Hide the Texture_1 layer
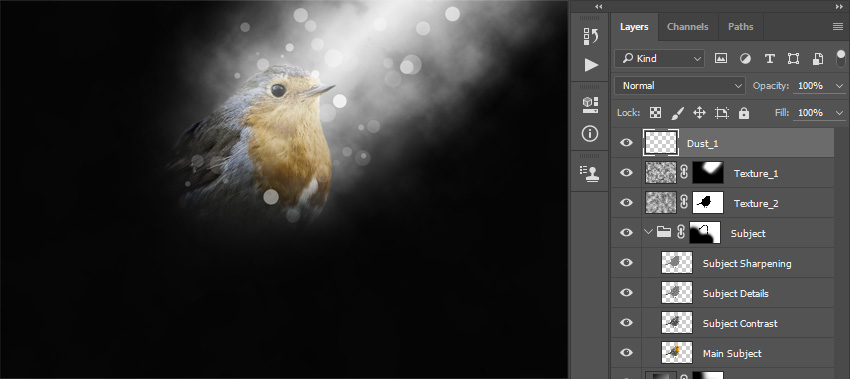Image resolution: width=850 pixels, height=379 pixels. click(626, 172)
